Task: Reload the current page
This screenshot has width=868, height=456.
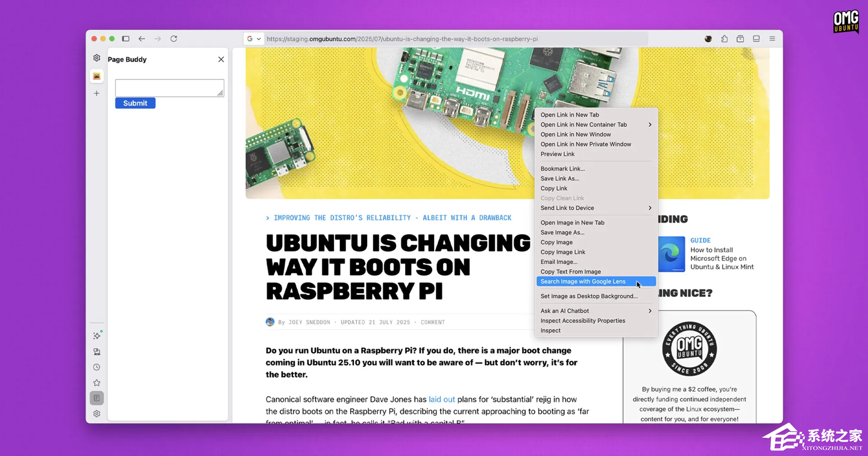Action: point(174,39)
